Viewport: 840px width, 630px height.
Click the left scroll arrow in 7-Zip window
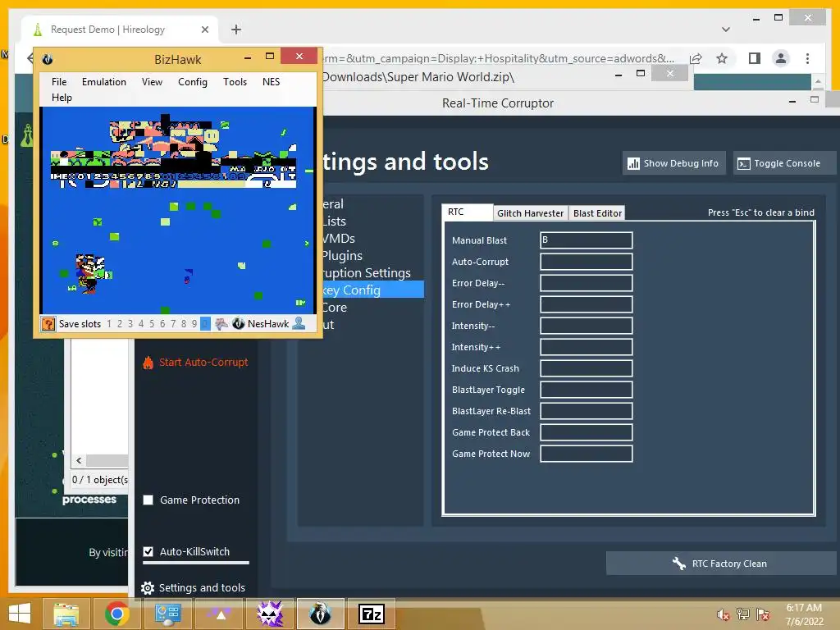(80, 461)
